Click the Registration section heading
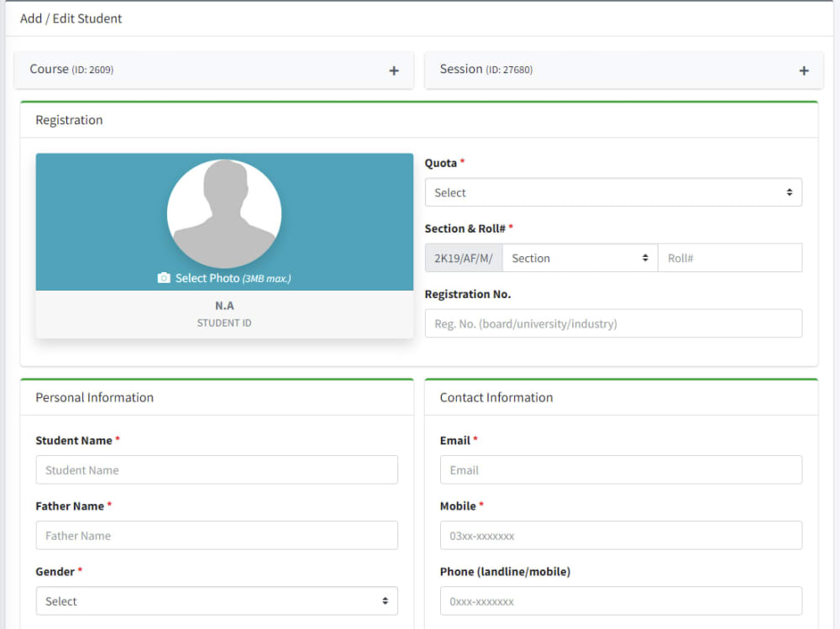The width and height of the screenshot is (840, 629). click(x=69, y=120)
